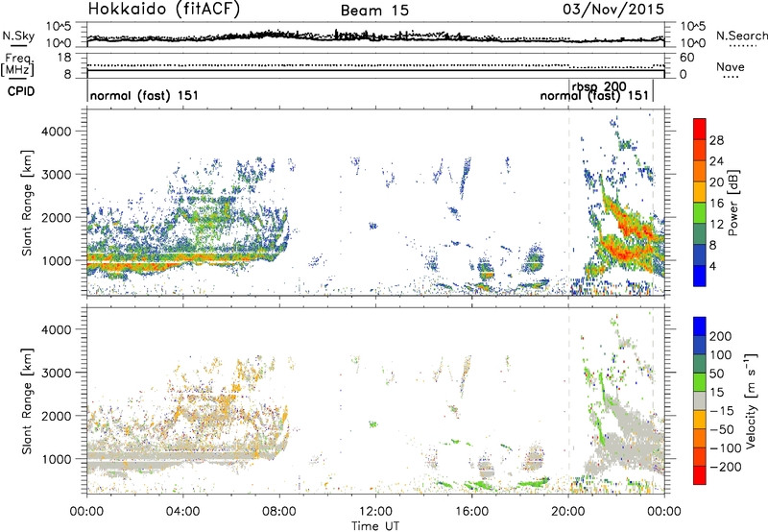This screenshot has width=768, height=532.
Task: Click the noise trace in the N.Sky panel
Action: coord(375,37)
